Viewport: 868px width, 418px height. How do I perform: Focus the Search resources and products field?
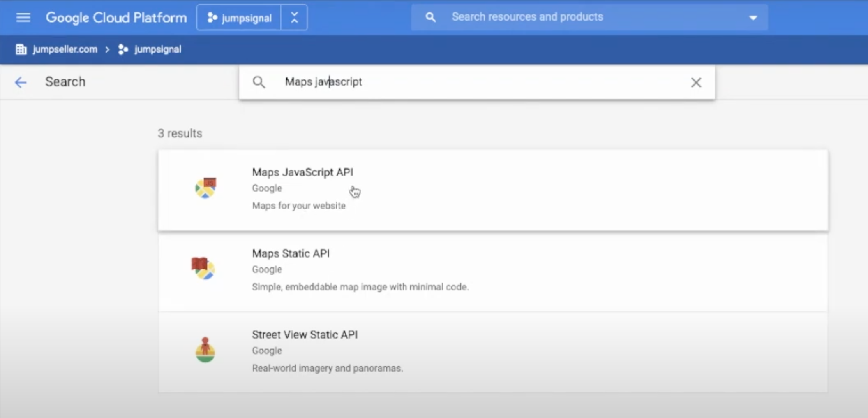point(589,17)
